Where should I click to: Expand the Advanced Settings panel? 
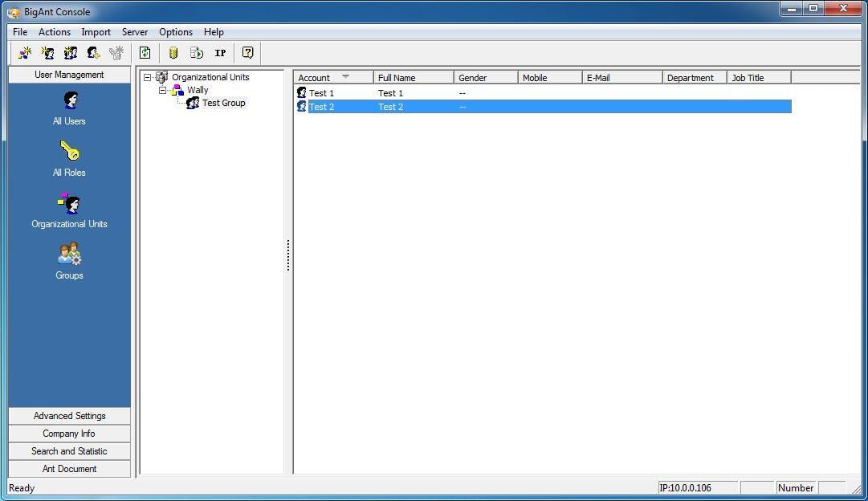coord(69,416)
